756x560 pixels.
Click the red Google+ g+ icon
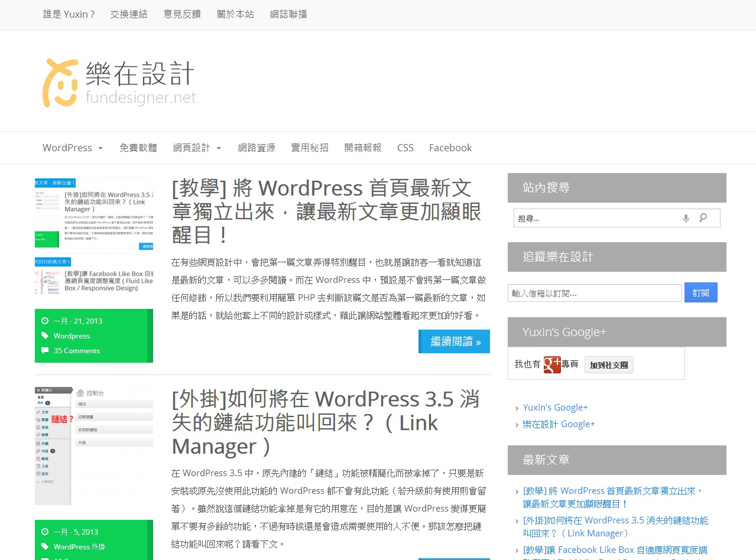(x=552, y=364)
